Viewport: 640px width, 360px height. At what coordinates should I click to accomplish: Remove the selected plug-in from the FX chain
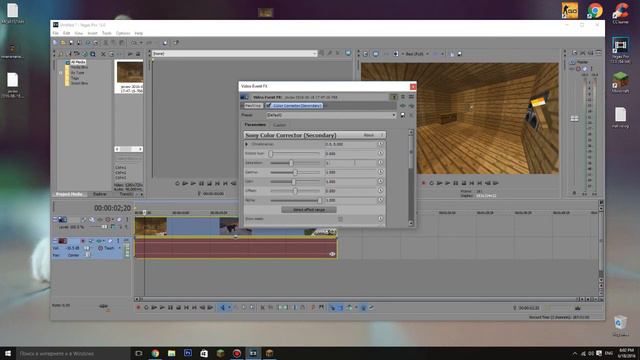click(411, 106)
